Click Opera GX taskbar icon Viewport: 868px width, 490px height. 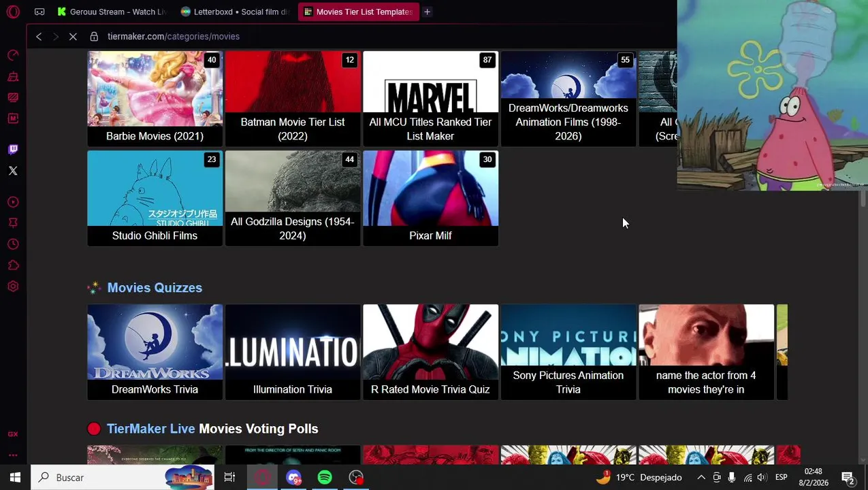262,478
